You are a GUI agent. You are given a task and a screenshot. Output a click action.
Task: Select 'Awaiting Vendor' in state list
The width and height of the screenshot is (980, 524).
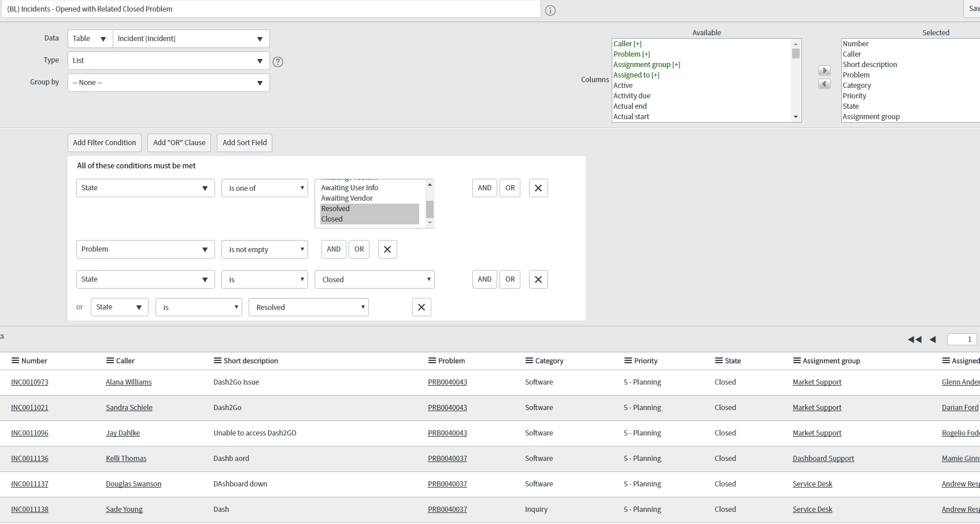tap(347, 198)
